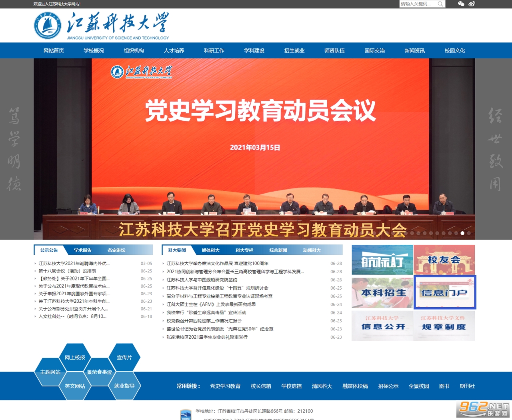Open 学校概况 navigation menu
The width and height of the screenshot is (512, 420).
pos(94,50)
